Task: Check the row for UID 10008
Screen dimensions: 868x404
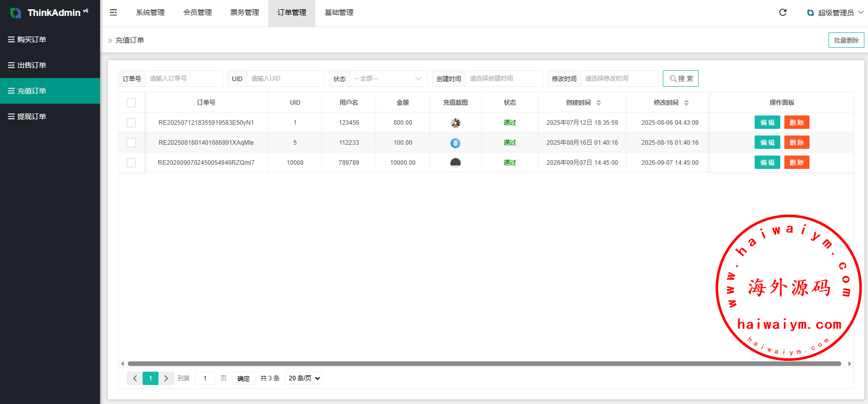Action: tap(131, 163)
